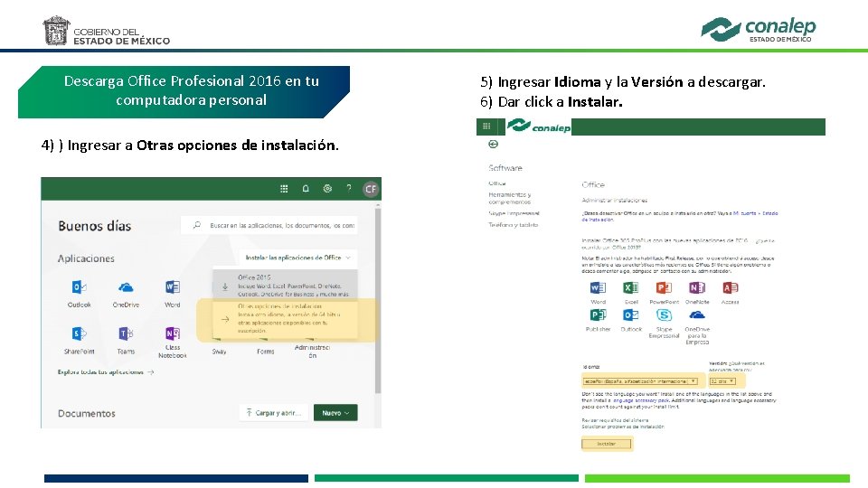Click the Instalar button
The width and height of the screenshot is (868, 488).
tap(606, 444)
